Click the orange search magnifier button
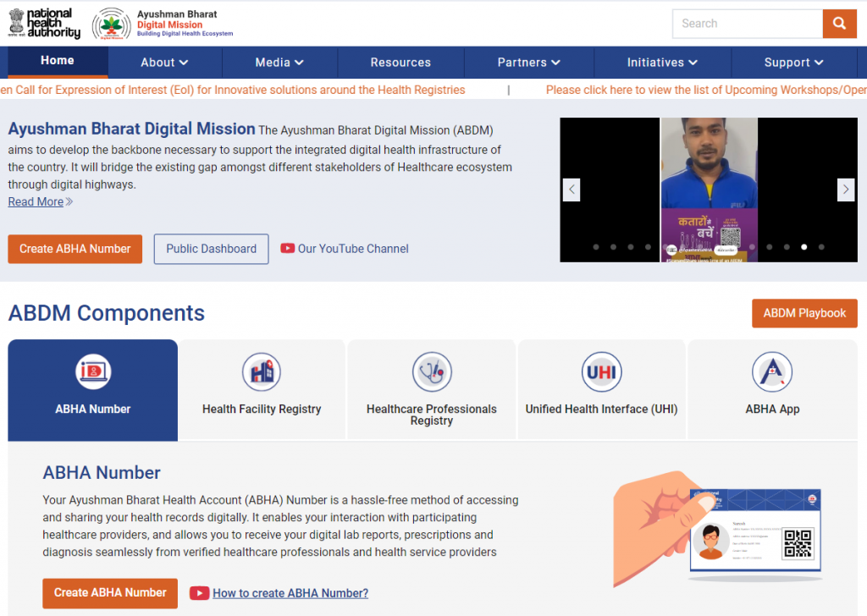The image size is (867, 616). click(x=839, y=24)
